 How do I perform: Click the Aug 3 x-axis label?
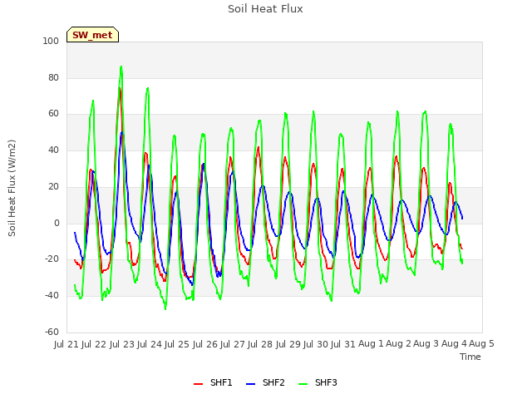[x=426, y=344]
